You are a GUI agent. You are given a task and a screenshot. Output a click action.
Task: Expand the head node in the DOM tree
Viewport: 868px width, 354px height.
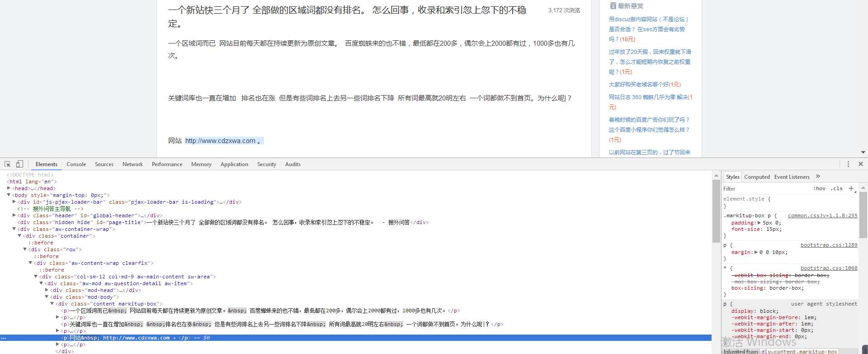click(x=9, y=188)
